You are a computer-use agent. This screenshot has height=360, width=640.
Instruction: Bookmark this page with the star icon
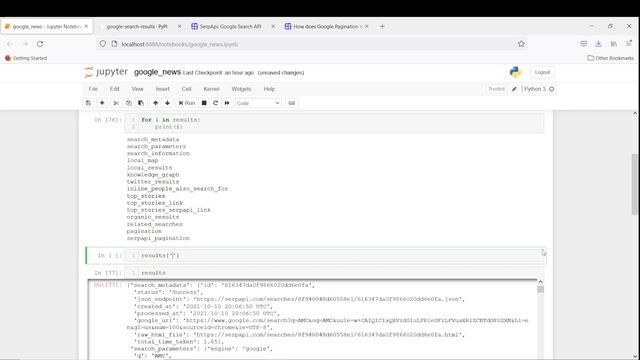tap(521, 44)
